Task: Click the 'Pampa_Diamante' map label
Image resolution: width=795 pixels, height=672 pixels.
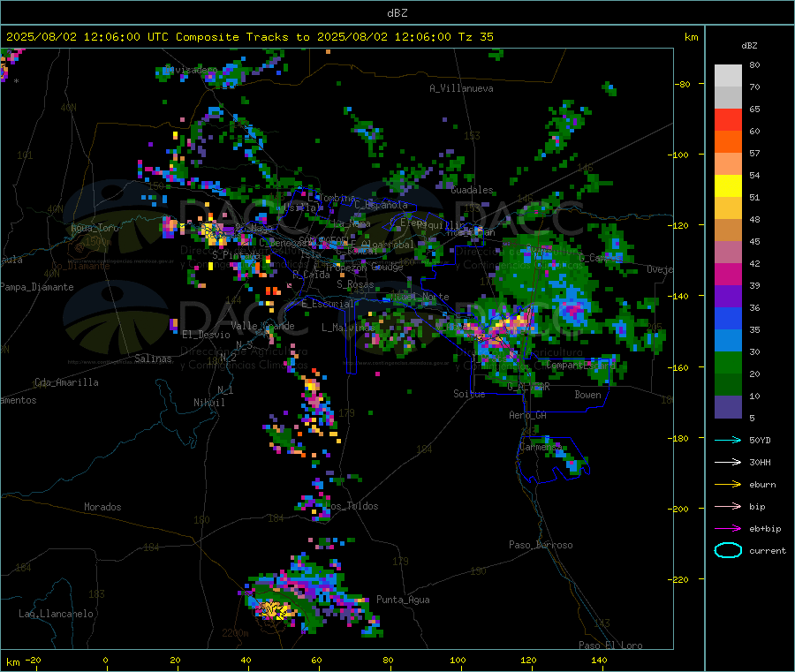Action: coord(37,287)
